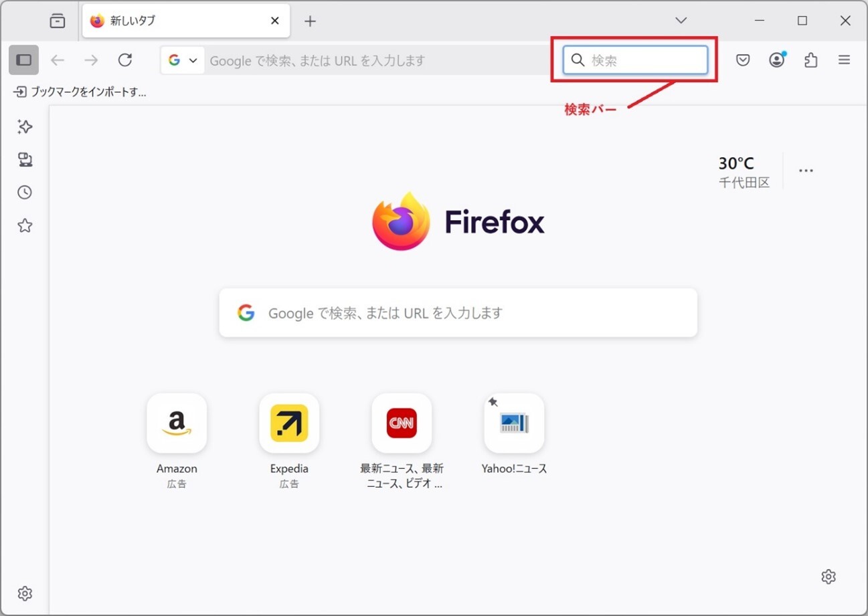Open the AI chatbot sidebar icon
868x616 pixels.
point(25,127)
